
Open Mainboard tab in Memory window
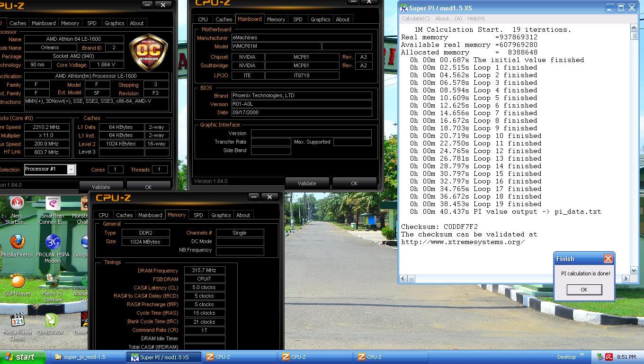click(150, 215)
